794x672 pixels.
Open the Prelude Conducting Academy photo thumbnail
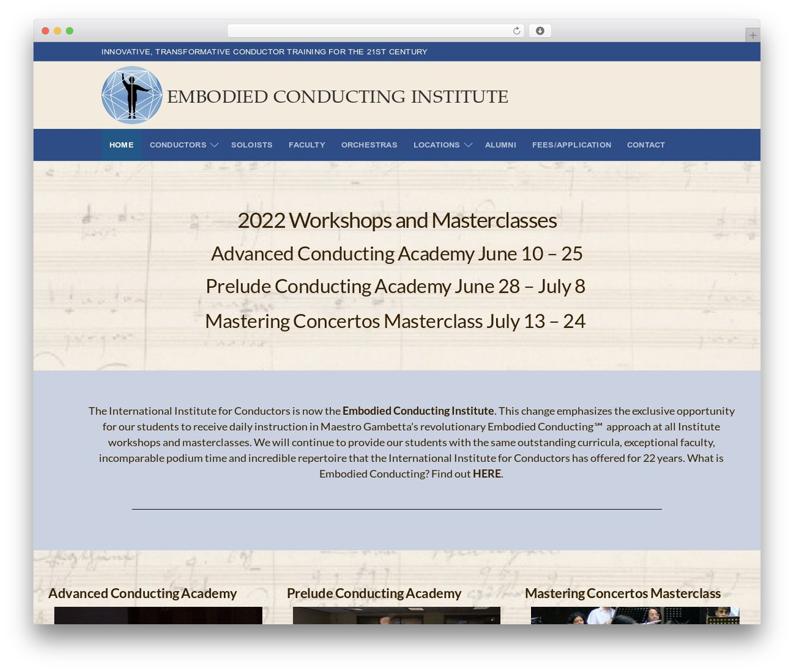pyautogui.click(x=396, y=616)
